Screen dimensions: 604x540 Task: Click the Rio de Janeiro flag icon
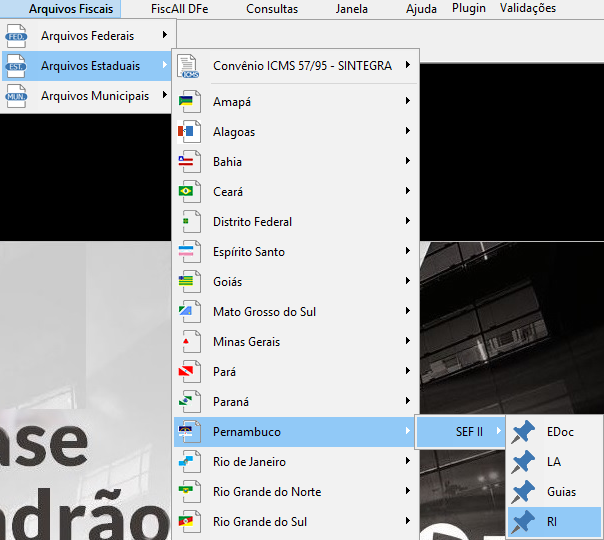(x=189, y=462)
